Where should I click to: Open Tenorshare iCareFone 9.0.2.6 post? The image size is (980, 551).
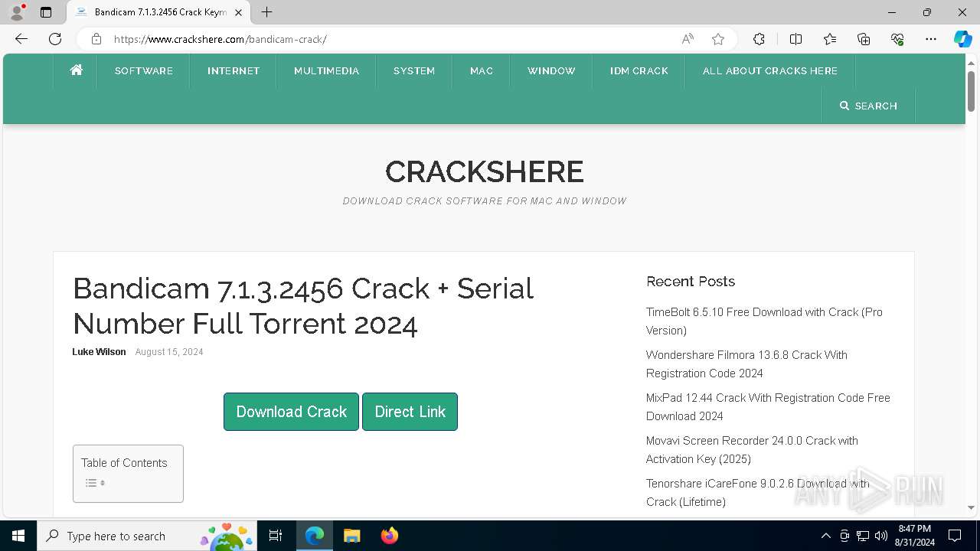[758, 493]
